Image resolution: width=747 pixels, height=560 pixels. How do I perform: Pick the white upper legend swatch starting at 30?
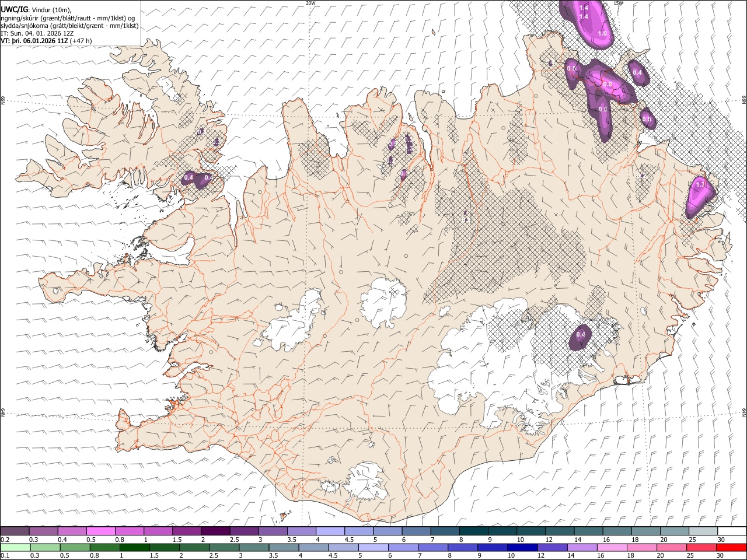click(x=732, y=531)
